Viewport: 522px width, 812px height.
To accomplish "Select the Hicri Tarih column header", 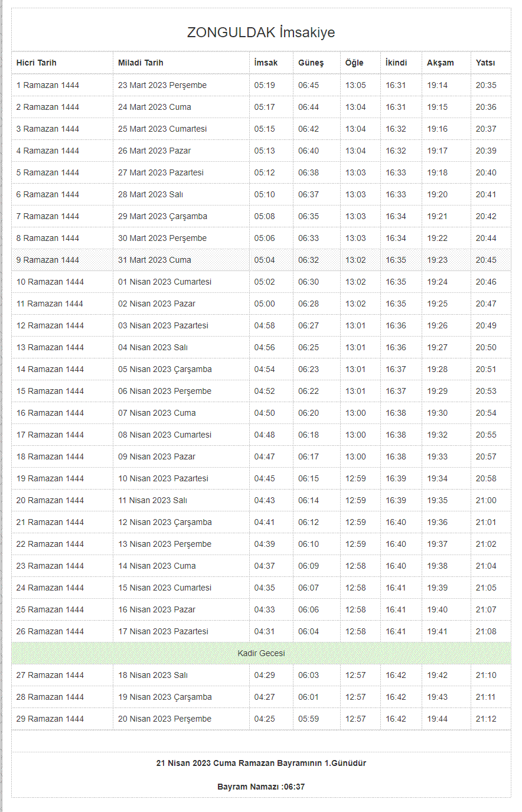I will pyautogui.click(x=37, y=63).
